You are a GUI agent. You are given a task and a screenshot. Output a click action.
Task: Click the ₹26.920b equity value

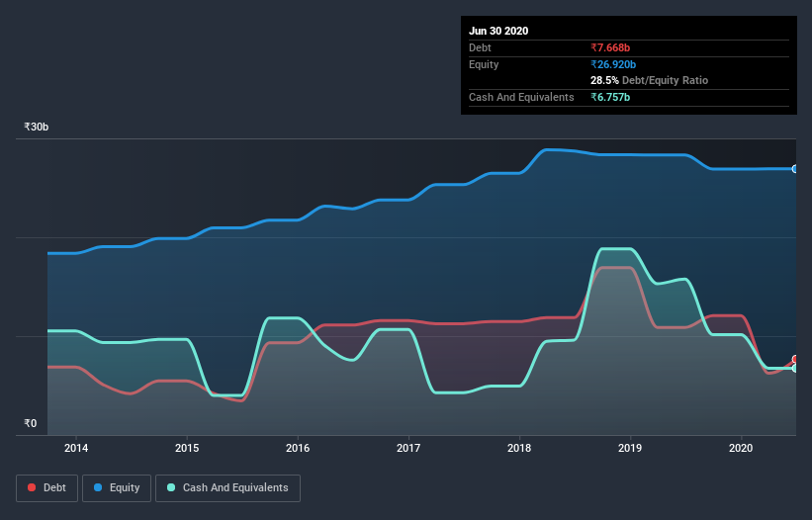click(x=613, y=64)
